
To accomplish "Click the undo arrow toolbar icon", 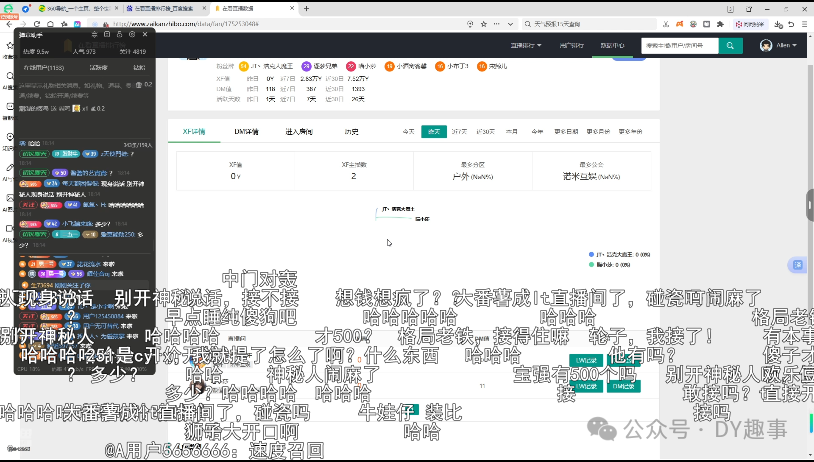I will 791,24.
